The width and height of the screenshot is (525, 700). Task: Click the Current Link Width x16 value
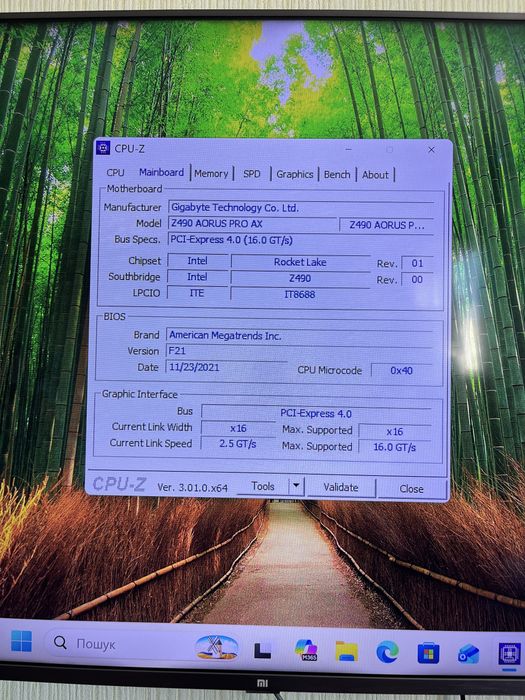coord(238,429)
